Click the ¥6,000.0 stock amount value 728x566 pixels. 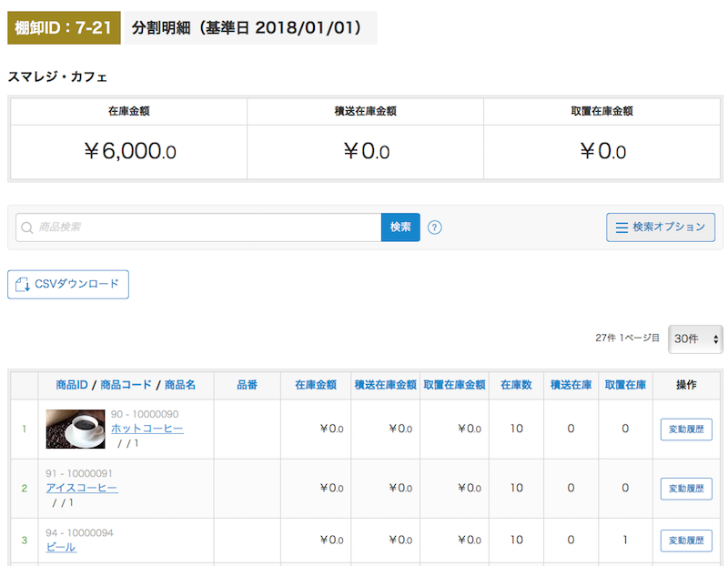130,151
